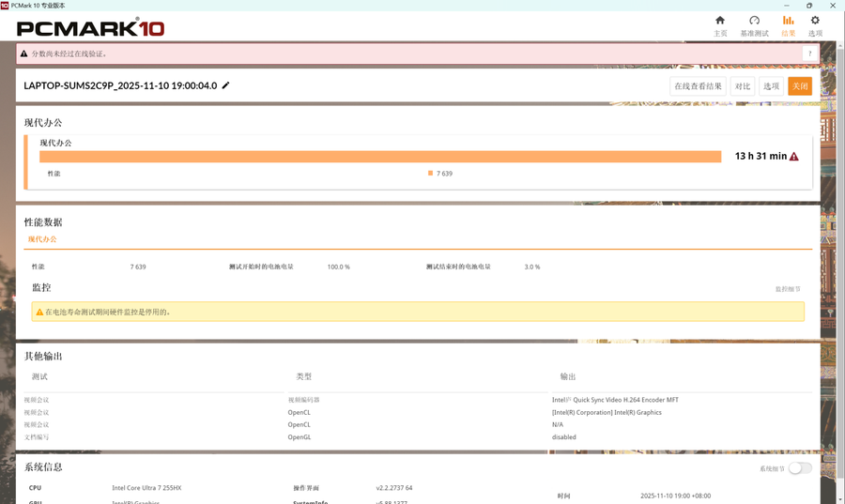Click the warning icon in the yellow monitoring notice

coord(39,312)
